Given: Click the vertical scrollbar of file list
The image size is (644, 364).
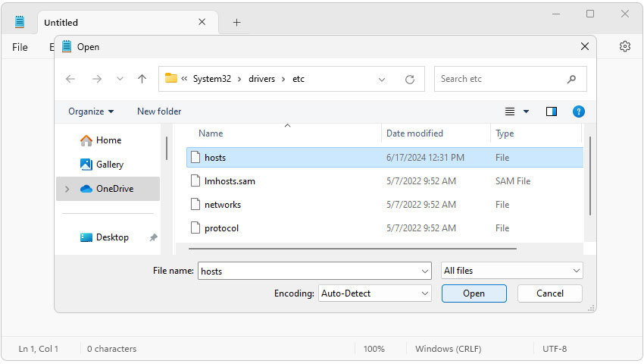Looking at the screenshot, I should tap(589, 176).
